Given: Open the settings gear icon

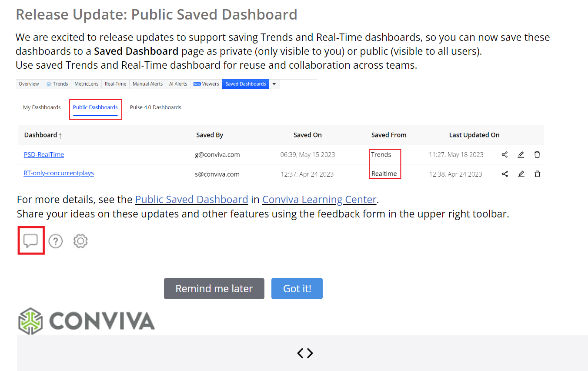Looking at the screenshot, I should pos(80,241).
